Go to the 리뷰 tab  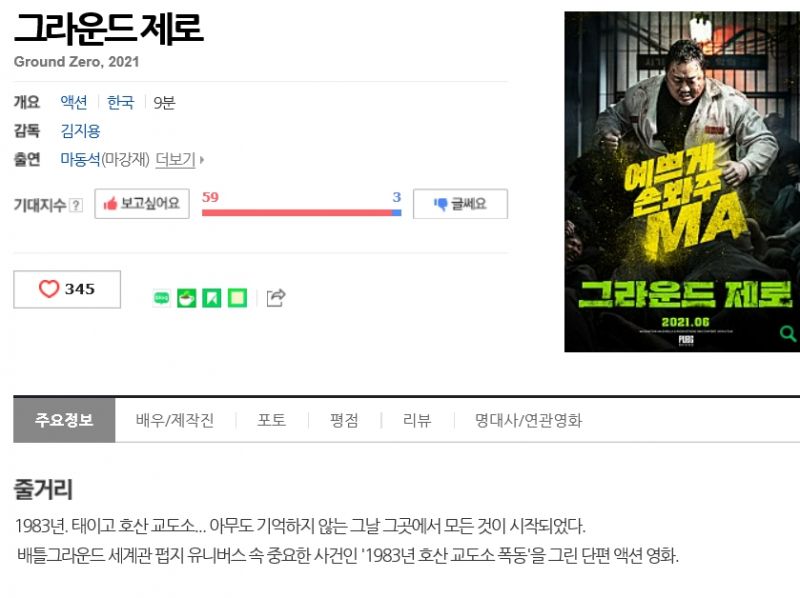[417, 420]
